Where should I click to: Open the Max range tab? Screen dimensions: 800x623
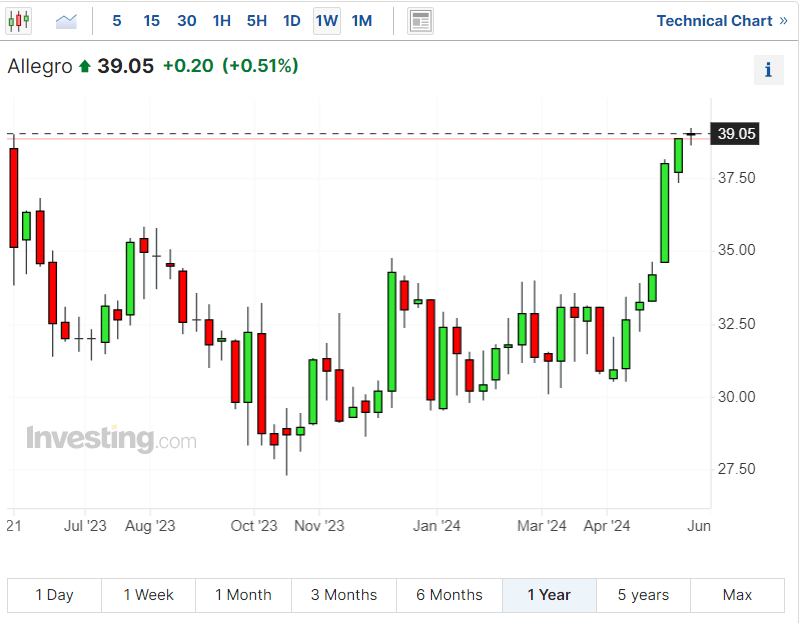coord(736,595)
